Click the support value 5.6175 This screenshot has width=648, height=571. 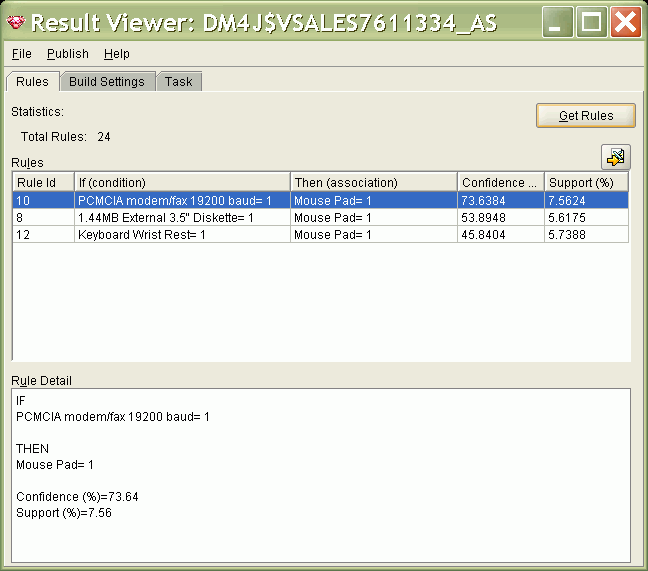pyautogui.click(x=586, y=217)
